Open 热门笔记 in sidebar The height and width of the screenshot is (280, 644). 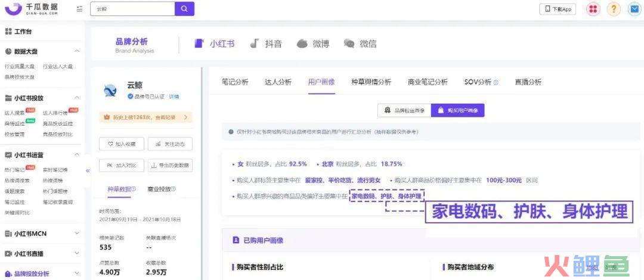[x=15, y=170]
